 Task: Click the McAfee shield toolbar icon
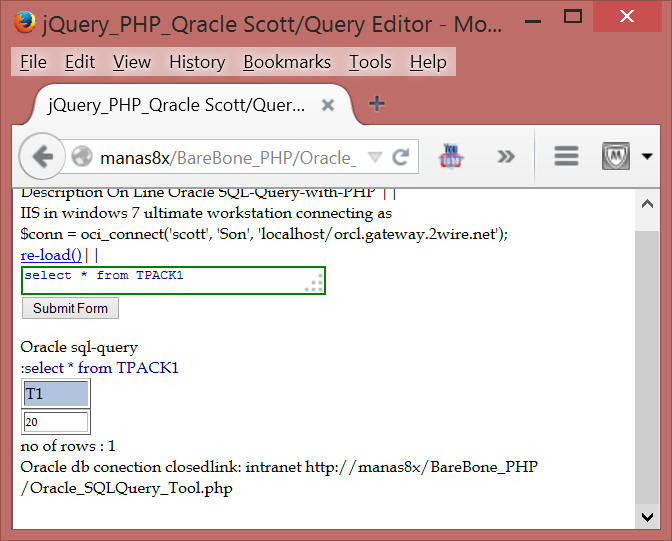tap(615, 156)
